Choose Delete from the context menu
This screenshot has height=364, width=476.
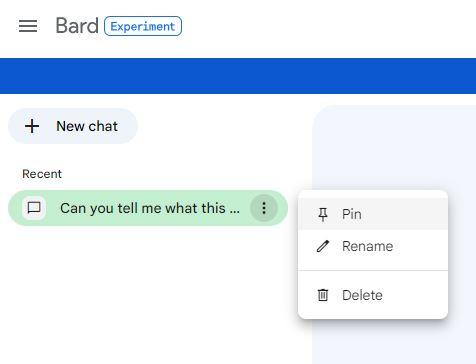373,295
